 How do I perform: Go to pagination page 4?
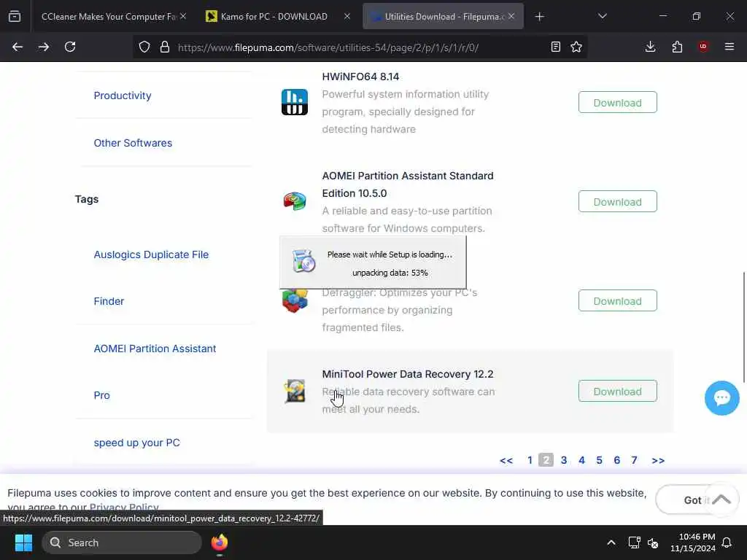tap(581, 460)
